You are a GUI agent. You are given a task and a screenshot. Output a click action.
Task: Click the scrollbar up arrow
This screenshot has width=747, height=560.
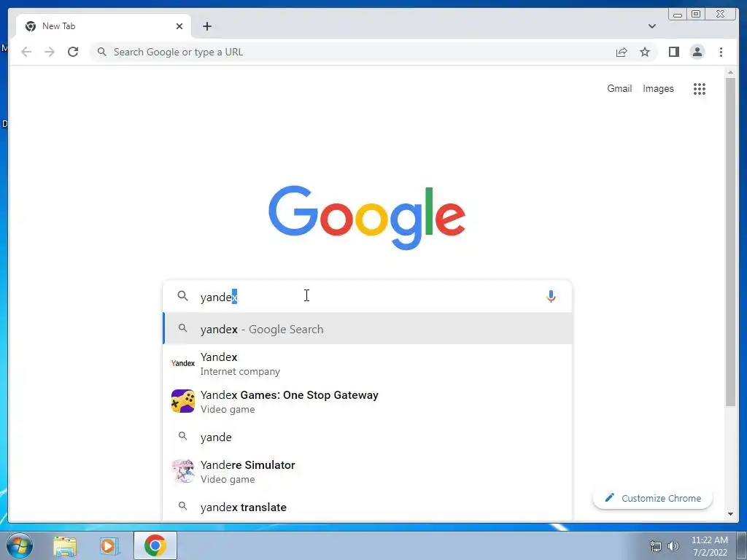(x=730, y=73)
